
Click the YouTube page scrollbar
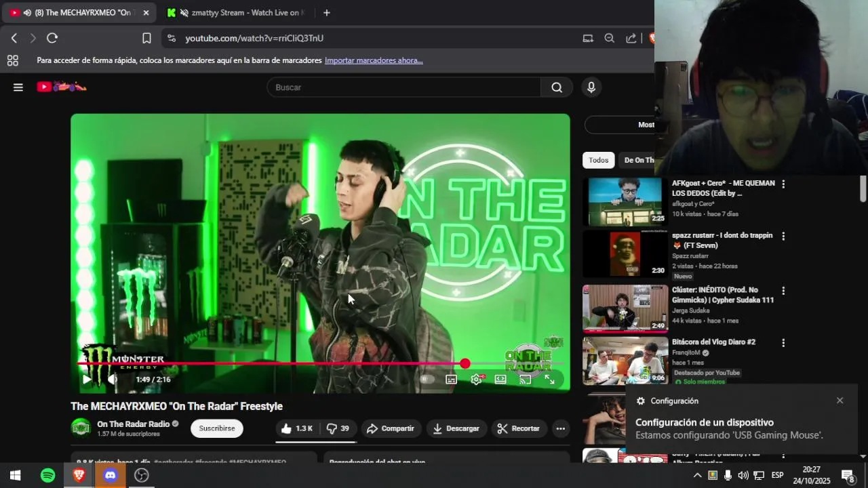tap(863, 188)
